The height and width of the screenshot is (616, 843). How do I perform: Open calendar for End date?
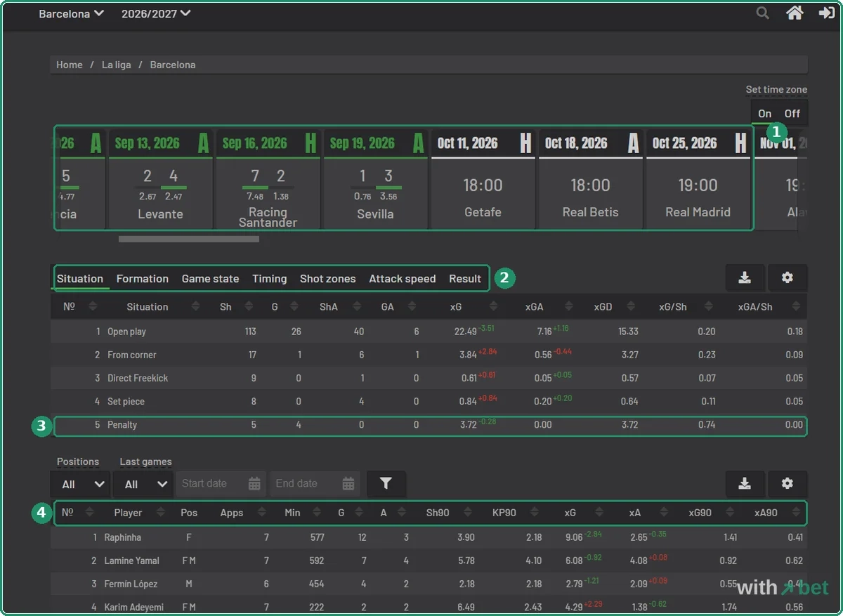coord(348,483)
